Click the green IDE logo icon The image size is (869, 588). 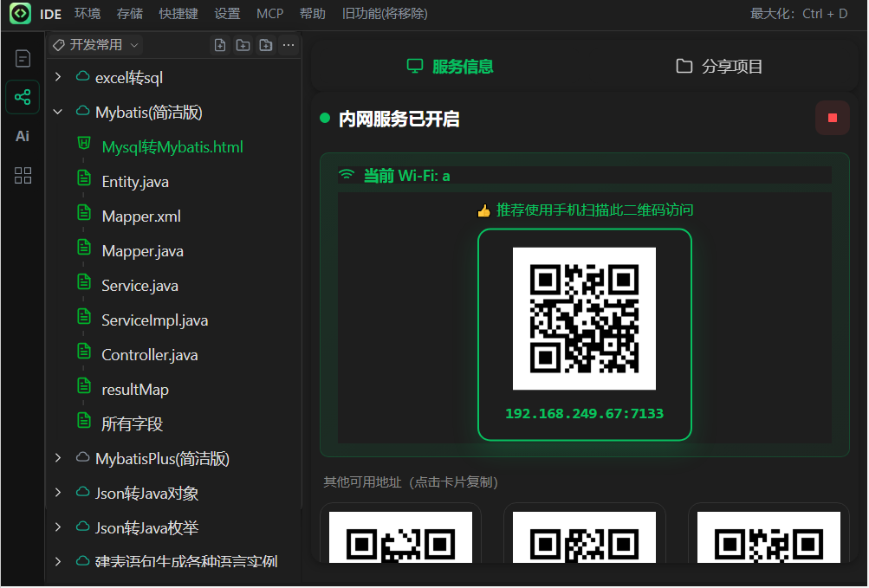click(x=21, y=14)
